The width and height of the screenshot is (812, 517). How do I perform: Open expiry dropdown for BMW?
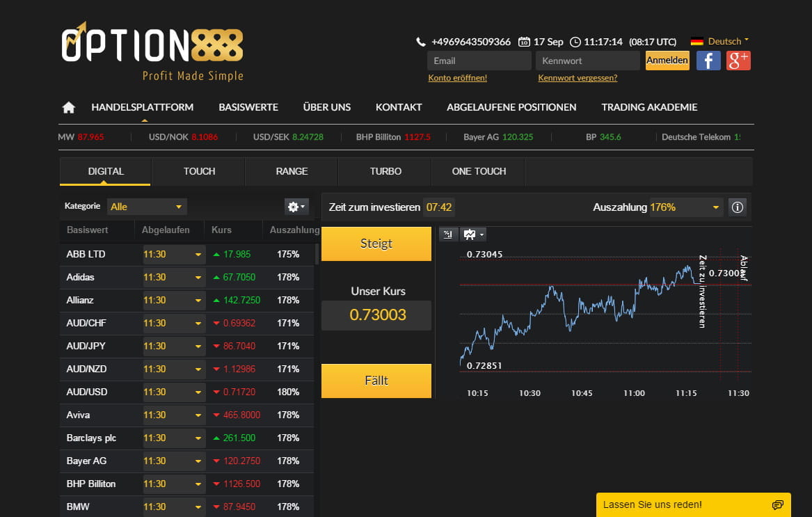174,507
